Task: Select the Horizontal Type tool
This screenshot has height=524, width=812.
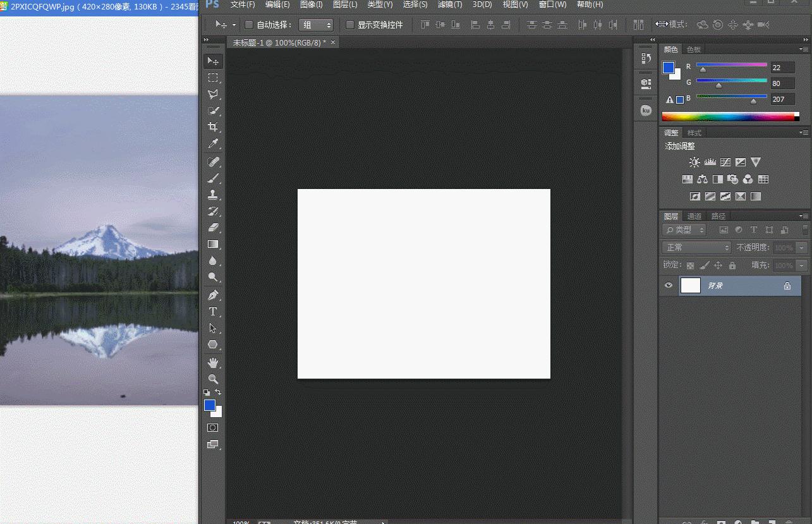Action: pos(213,312)
